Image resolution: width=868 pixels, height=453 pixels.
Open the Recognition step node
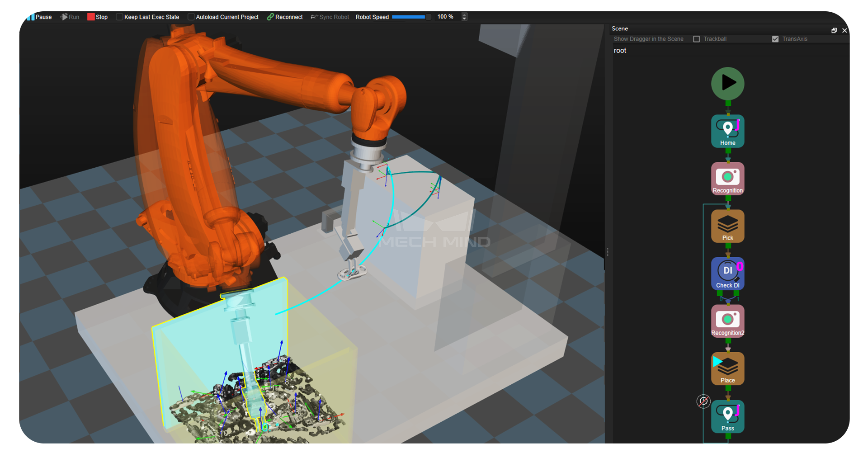[x=727, y=178]
